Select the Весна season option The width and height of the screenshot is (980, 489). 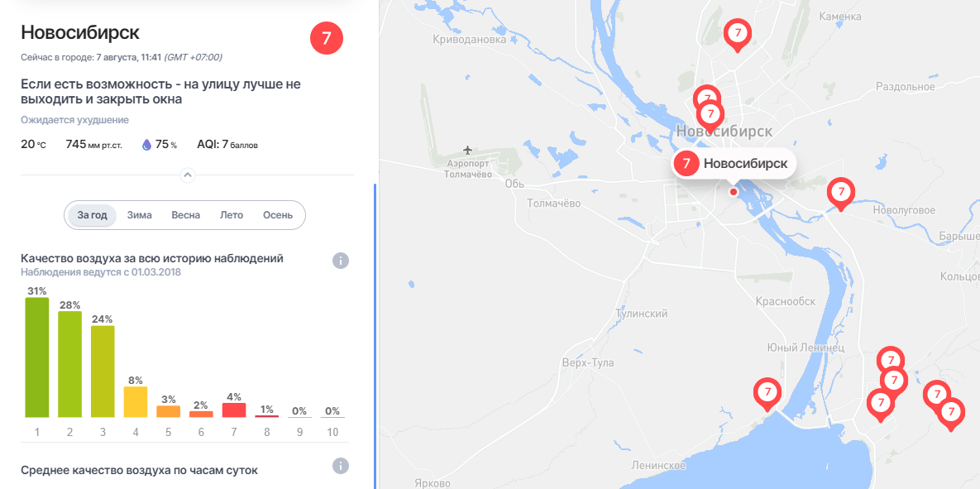185,215
